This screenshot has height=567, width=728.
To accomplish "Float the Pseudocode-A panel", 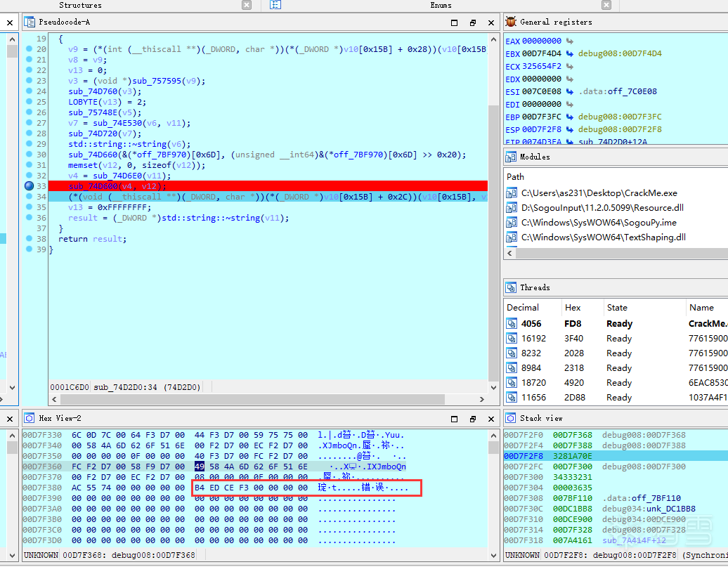I will [x=473, y=22].
